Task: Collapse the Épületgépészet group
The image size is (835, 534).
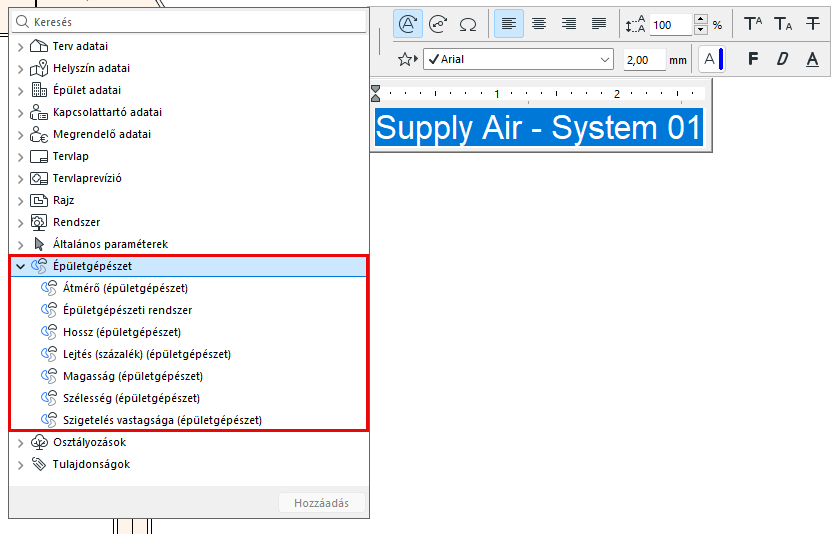Action: point(20,266)
